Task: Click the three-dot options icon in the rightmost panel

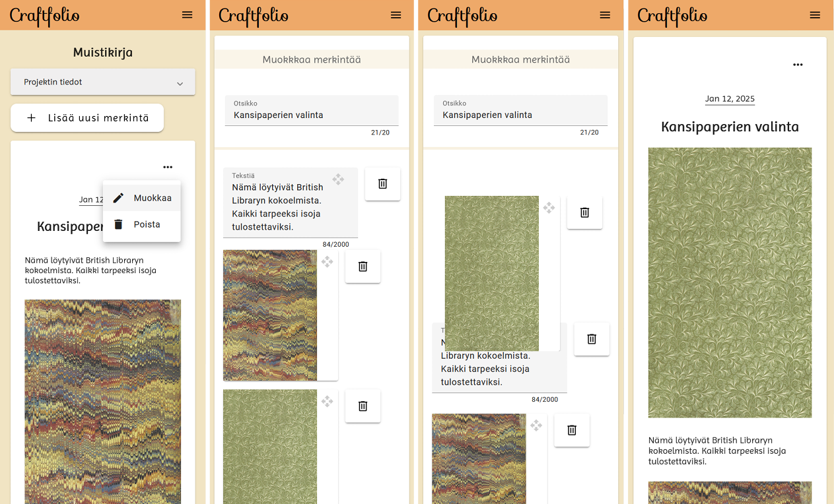Action: click(x=798, y=65)
